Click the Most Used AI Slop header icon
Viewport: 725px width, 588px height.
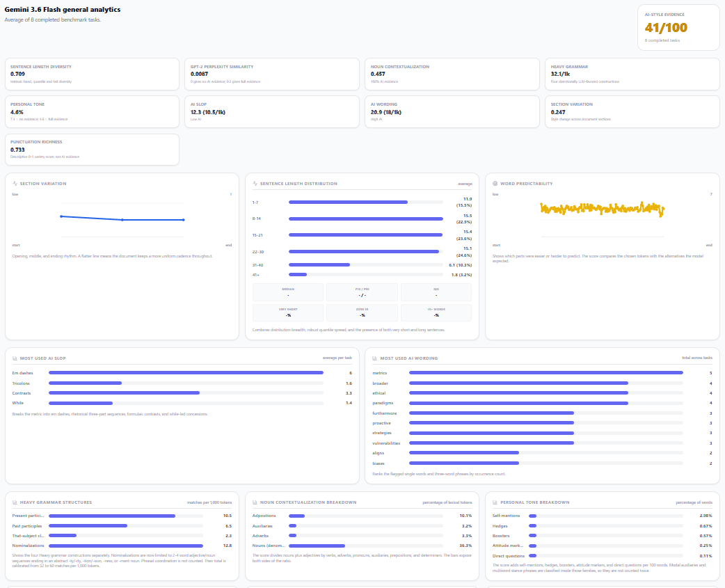15,358
